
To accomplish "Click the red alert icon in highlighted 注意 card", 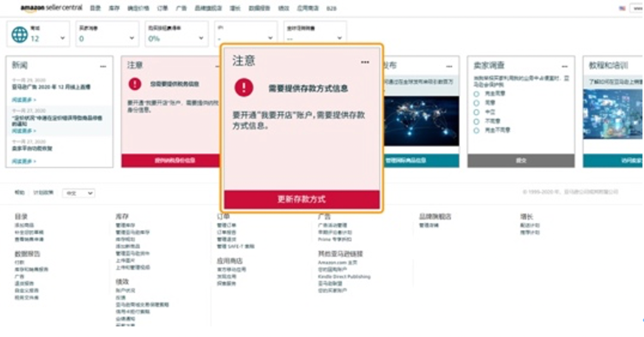I will click(x=243, y=88).
